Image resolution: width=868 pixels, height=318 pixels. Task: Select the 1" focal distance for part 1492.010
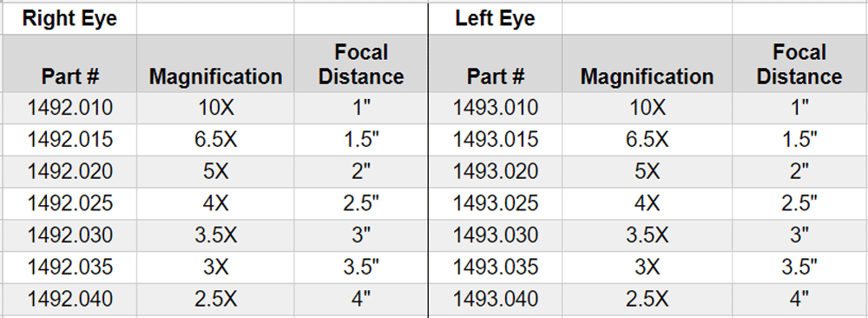pos(361,108)
